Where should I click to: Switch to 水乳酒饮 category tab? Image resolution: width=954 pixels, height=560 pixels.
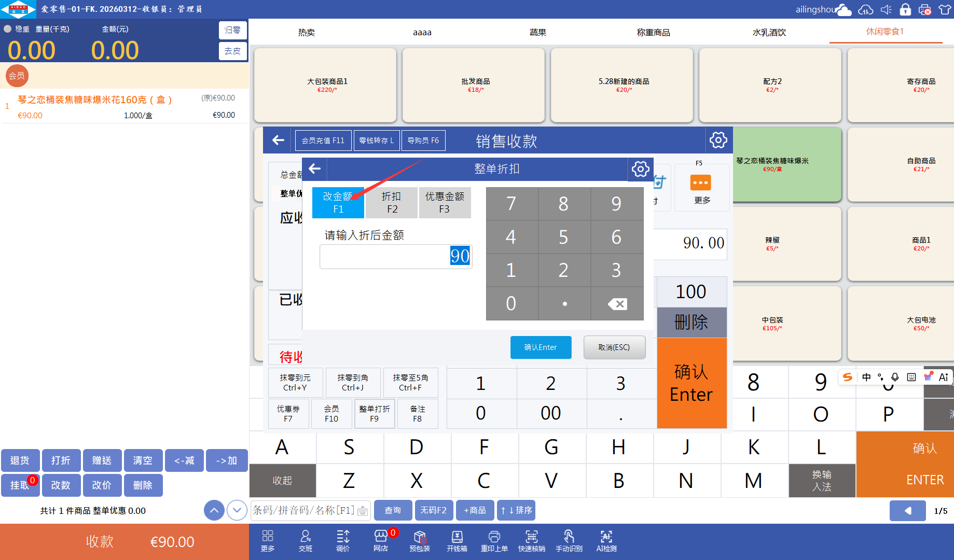tap(769, 32)
